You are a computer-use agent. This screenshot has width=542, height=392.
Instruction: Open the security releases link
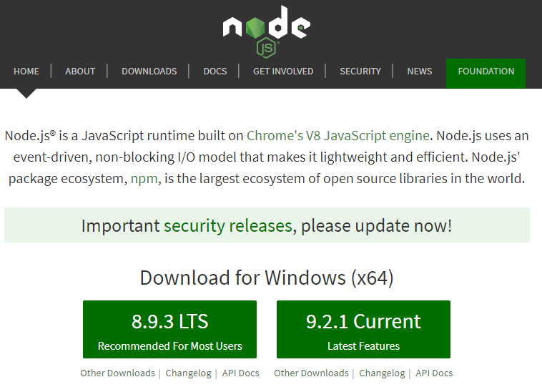pyautogui.click(x=228, y=226)
